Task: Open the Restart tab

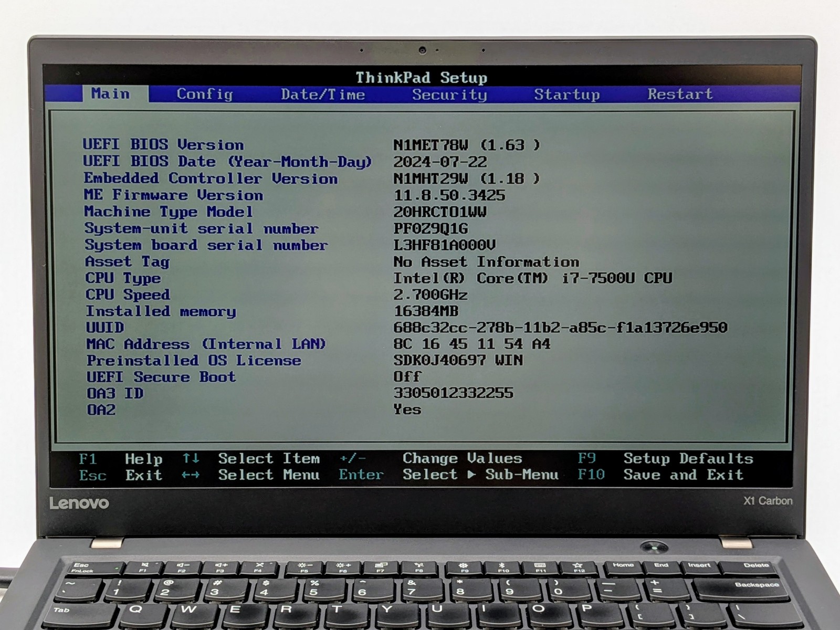Action: (680, 94)
